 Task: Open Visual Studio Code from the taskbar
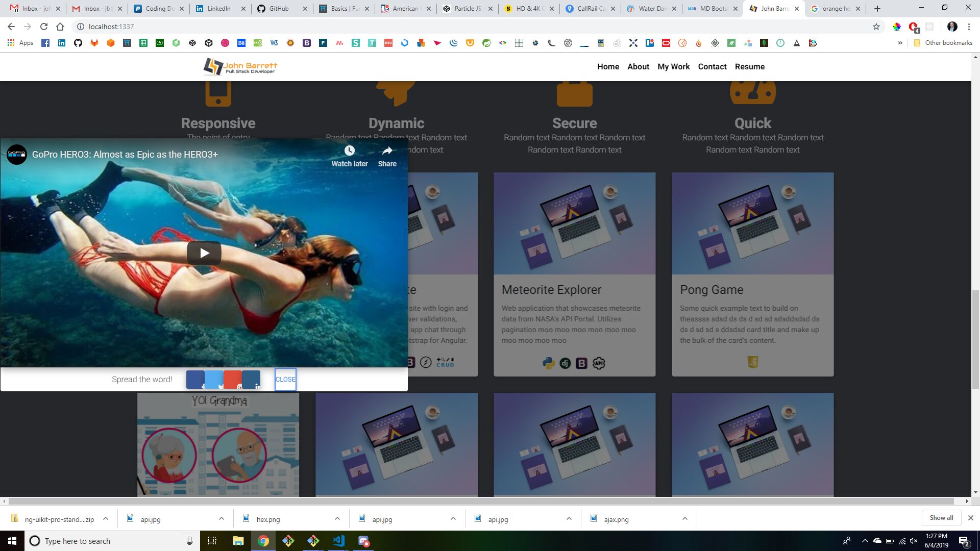pyautogui.click(x=338, y=541)
